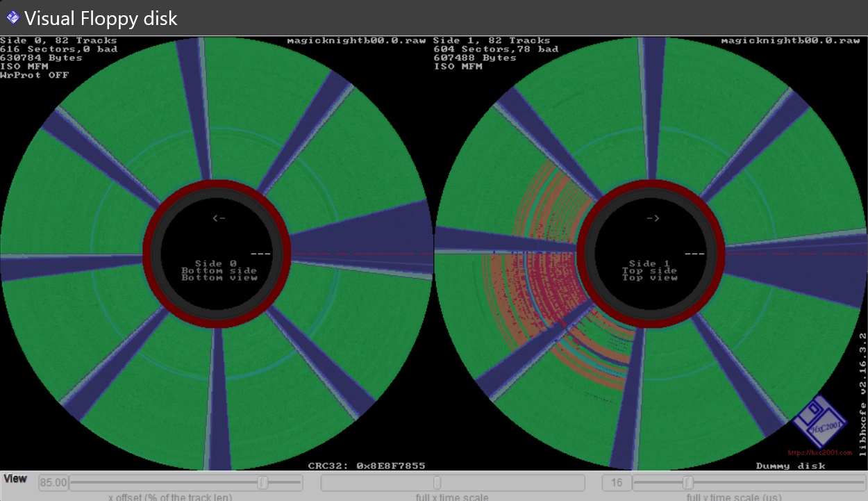Click the x offset slider handle
Viewport: 868px width, 501px height.
click(x=262, y=483)
